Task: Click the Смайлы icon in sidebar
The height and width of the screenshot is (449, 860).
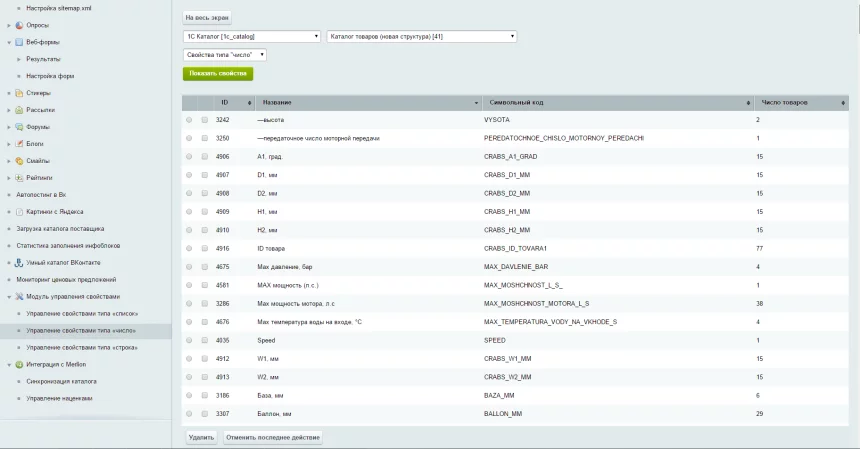Action: coord(20,161)
